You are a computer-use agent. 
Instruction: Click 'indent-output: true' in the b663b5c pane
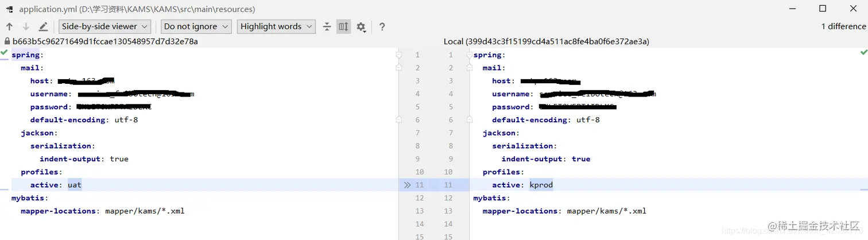pyautogui.click(x=84, y=159)
